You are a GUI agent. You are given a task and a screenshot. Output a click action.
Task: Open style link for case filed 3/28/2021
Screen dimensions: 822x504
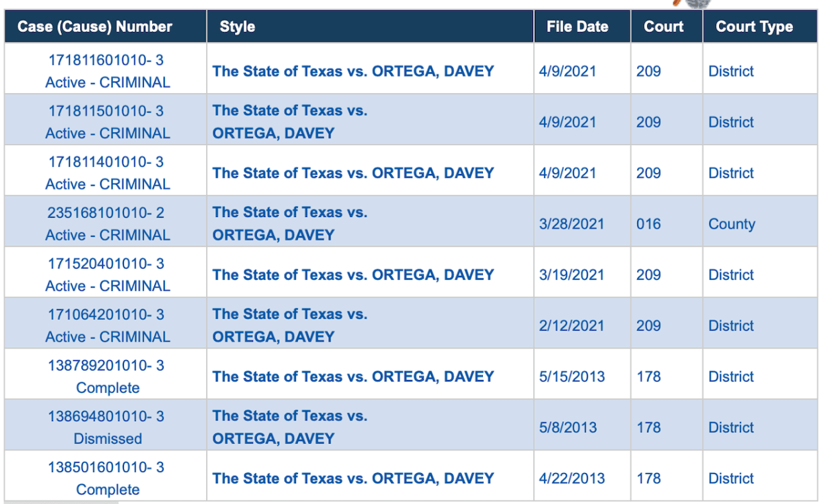click(x=290, y=223)
